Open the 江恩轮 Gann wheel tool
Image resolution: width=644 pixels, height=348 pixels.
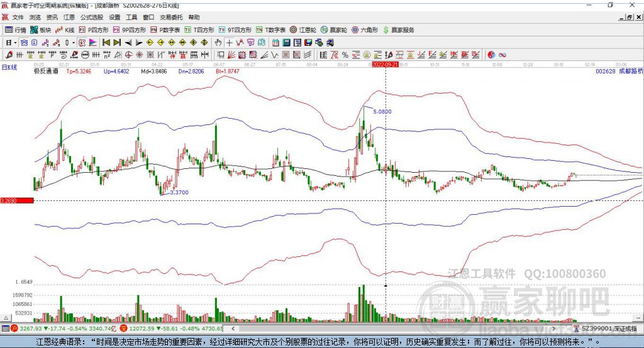[x=303, y=30]
